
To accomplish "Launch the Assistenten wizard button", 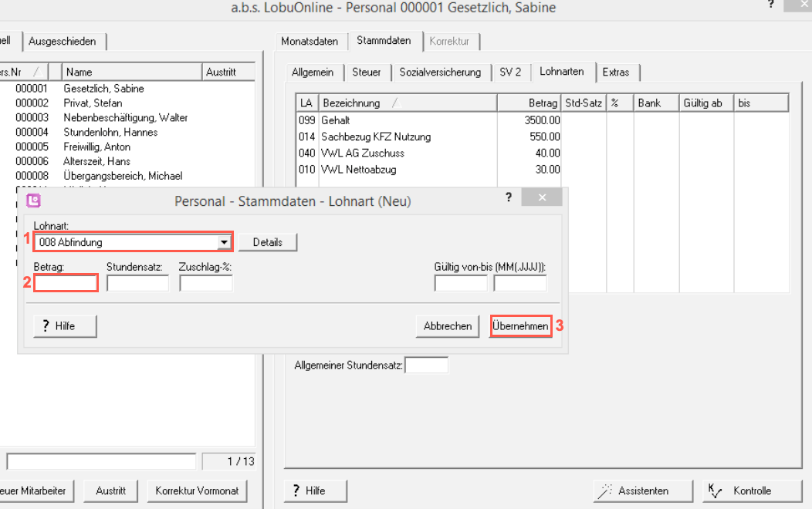I will (643, 491).
